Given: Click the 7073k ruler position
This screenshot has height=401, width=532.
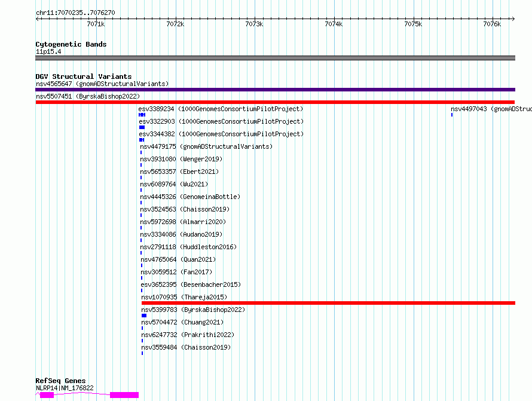Looking at the screenshot, I should [254, 24].
